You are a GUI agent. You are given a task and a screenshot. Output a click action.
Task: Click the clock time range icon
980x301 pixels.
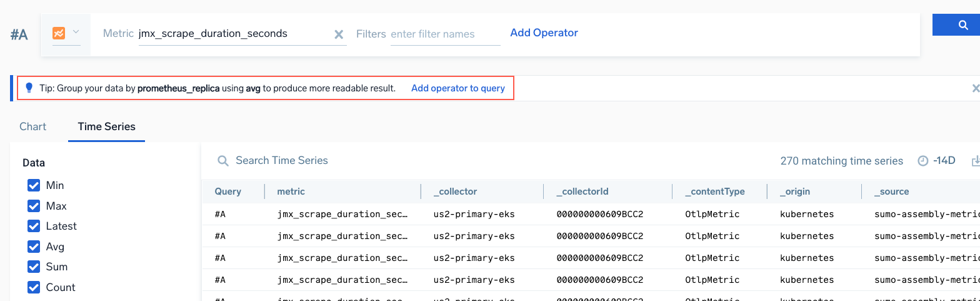922,161
